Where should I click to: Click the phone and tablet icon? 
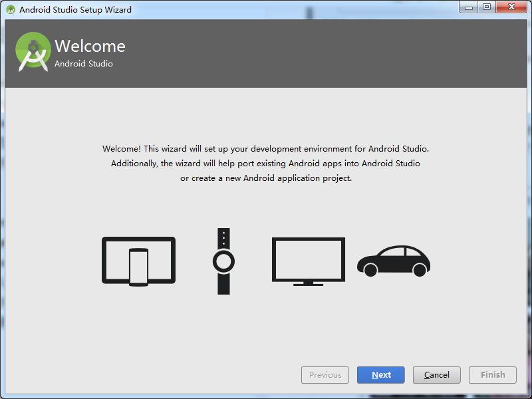(x=139, y=261)
